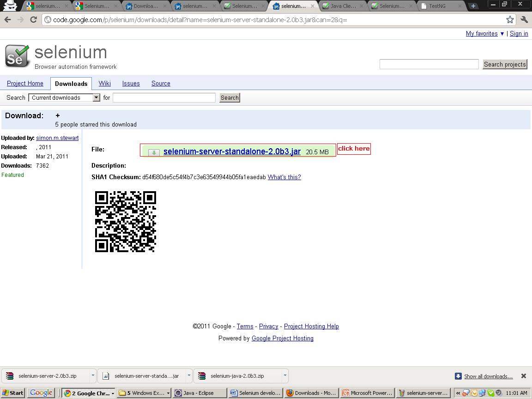The image size is (532, 399).
Task: Collapse the system tray with double-arrow toggle
Action: 458,393
